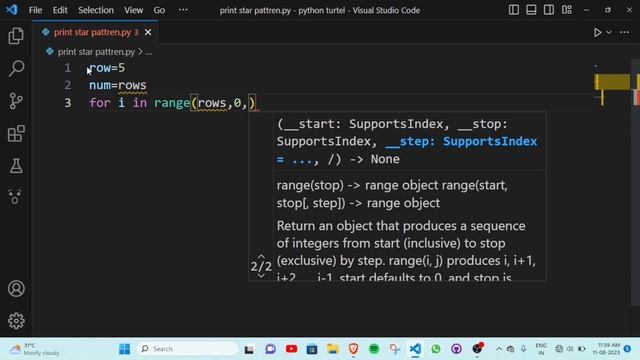Click the editor vertical scrollbar
This screenshot has width=640, height=360.
tap(636, 182)
